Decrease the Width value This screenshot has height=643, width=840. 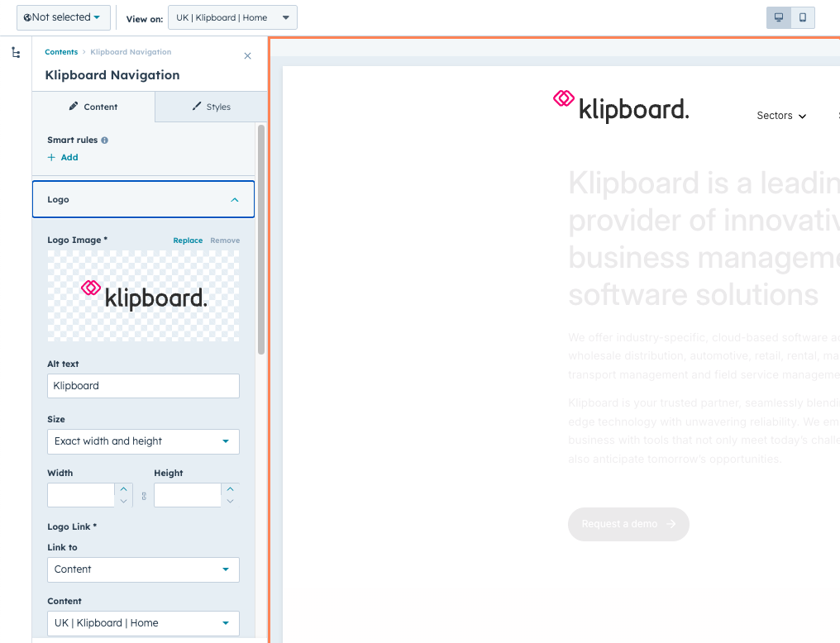124,501
